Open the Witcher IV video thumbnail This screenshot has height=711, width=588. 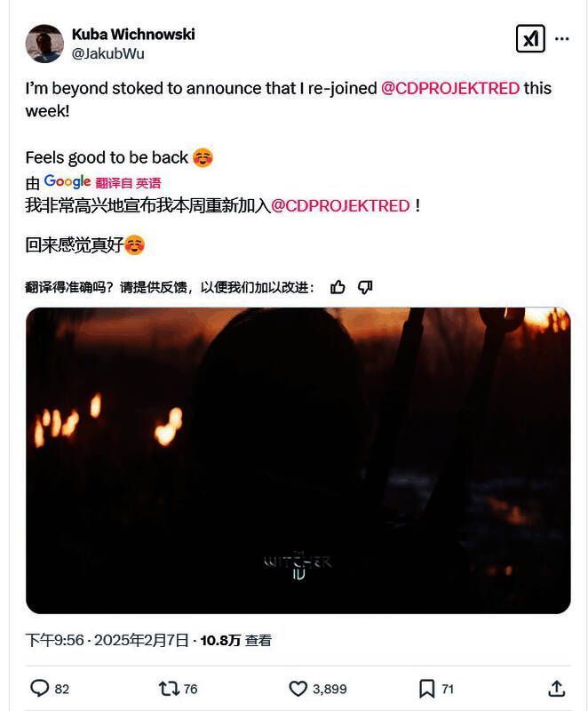(298, 460)
